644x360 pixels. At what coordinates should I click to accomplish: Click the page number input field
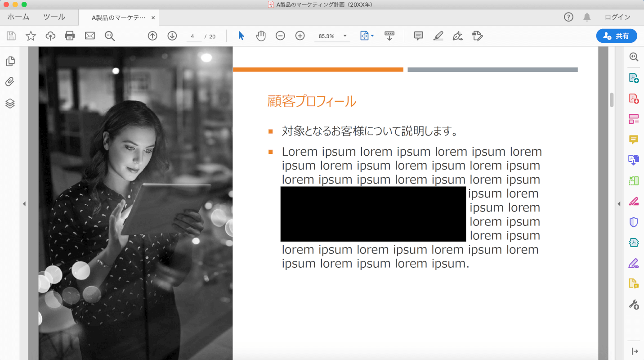coord(193,36)
